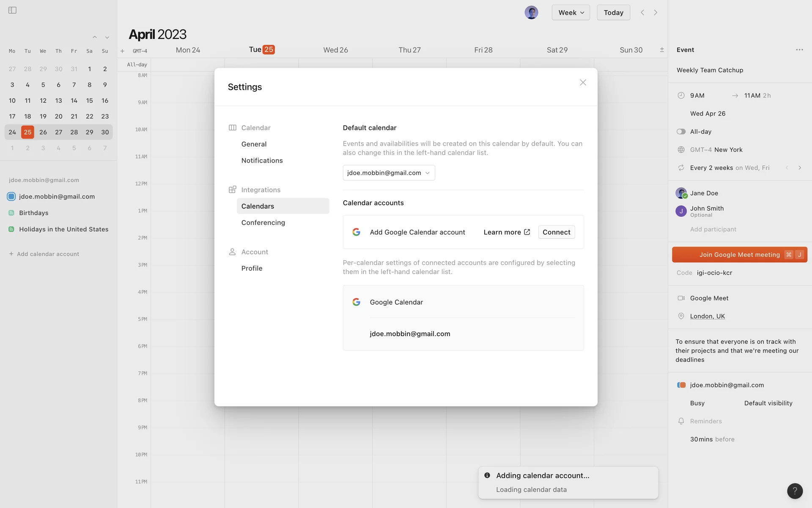Viewport: 812px width, 508px height.
Task: Open default calendar email dropdown
Action: [x=388, y=173]
